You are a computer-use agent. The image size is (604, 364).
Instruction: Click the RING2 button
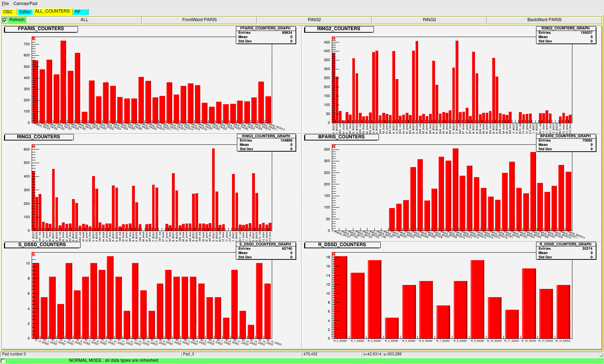tap(314, 20)
